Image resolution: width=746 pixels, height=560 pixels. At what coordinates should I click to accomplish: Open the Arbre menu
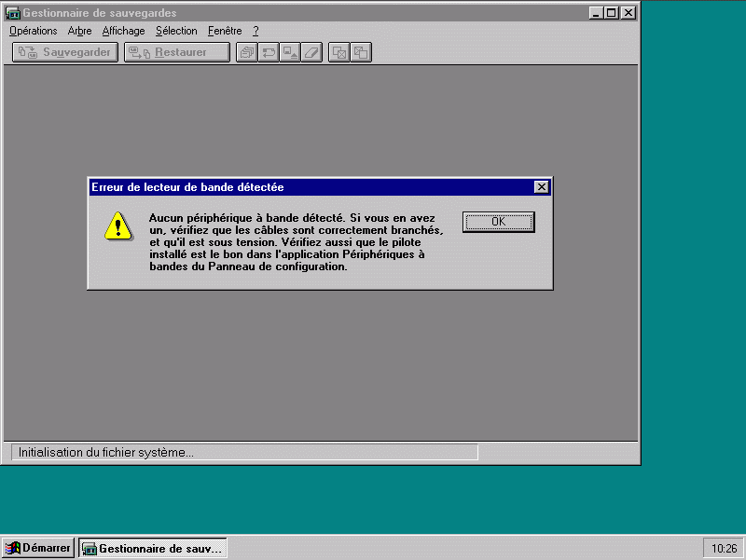tap(80, 31)
